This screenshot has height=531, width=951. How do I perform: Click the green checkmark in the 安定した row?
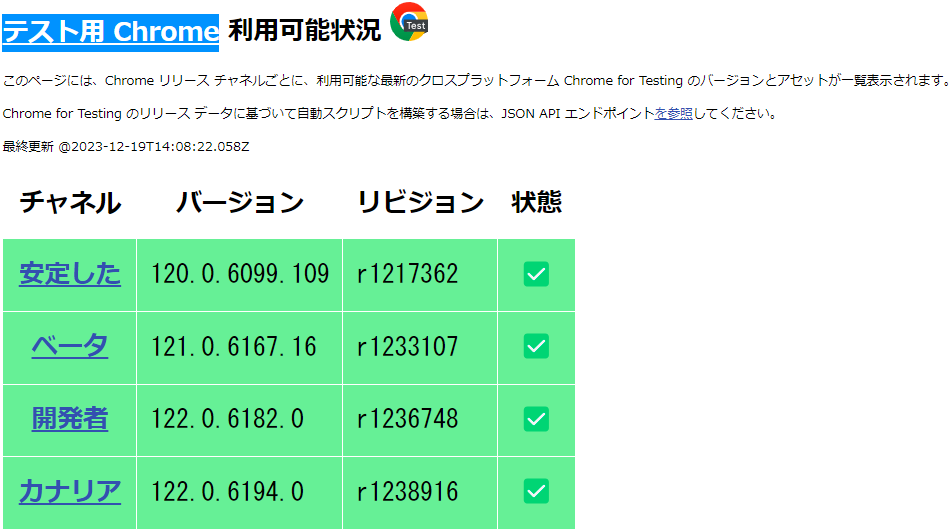pos(537,274)
